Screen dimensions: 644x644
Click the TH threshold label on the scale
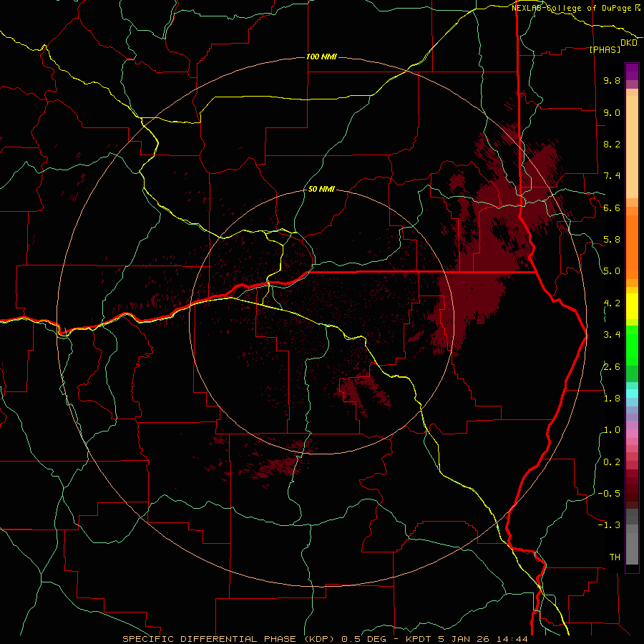point(615,557)
